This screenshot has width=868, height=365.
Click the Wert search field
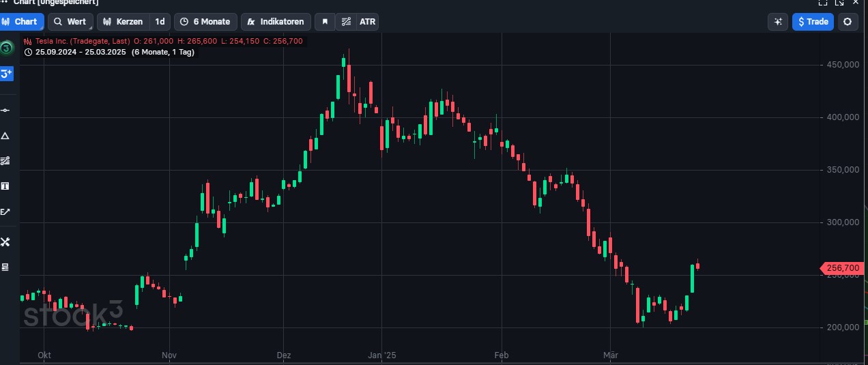point(70,22)
